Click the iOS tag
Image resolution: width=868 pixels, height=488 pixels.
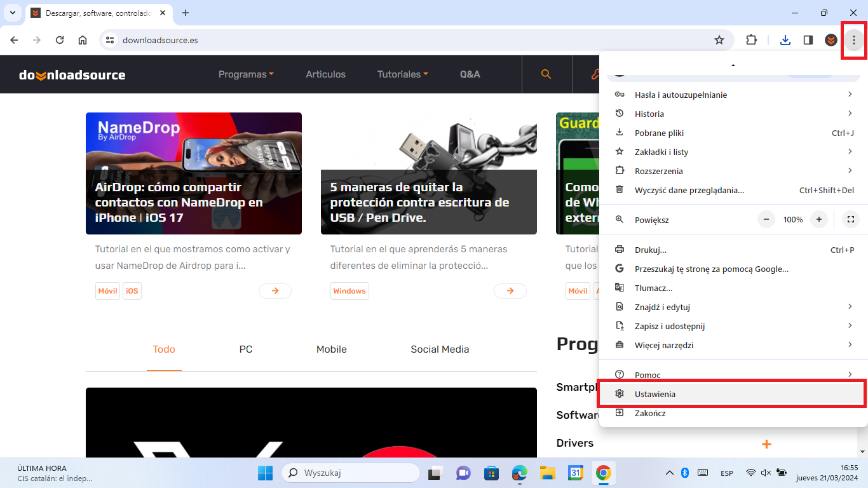point(132,291)
